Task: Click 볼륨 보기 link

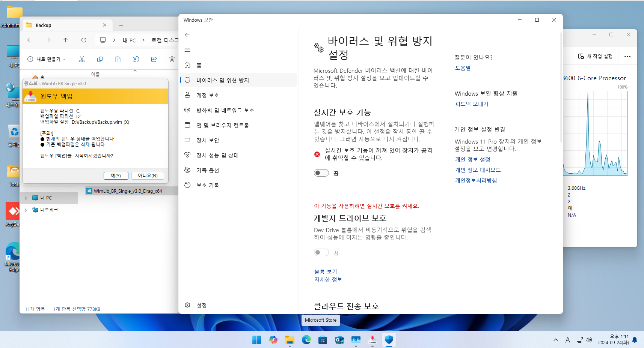Action: 326,271
